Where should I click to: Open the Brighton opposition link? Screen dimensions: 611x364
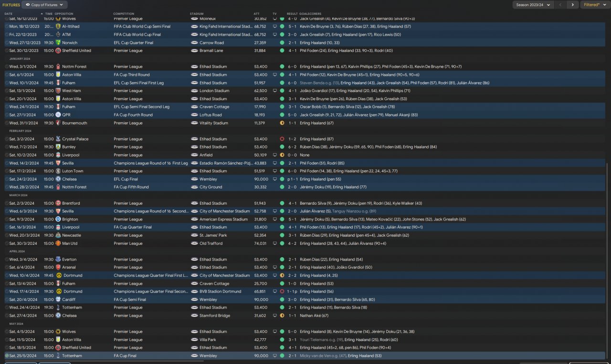tap(70, 219)
